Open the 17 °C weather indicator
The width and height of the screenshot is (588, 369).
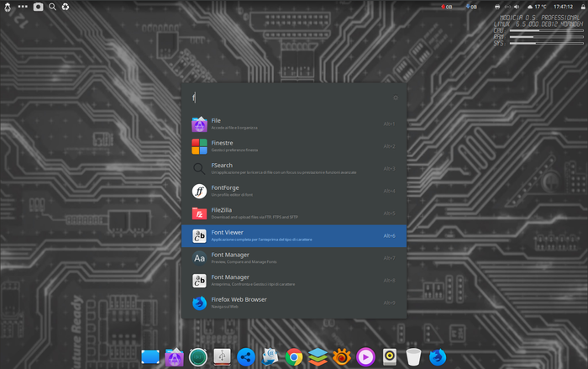tap(536, 7)
